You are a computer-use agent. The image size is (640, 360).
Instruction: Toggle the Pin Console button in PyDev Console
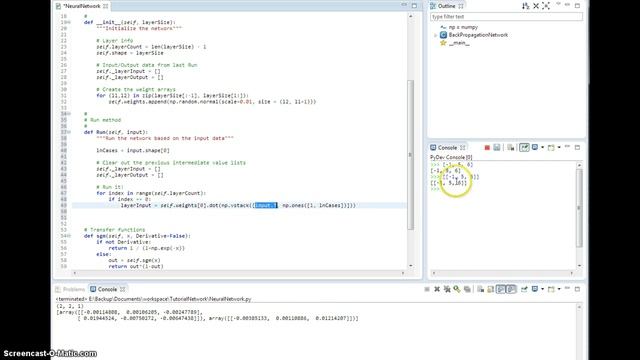point(524,147)
